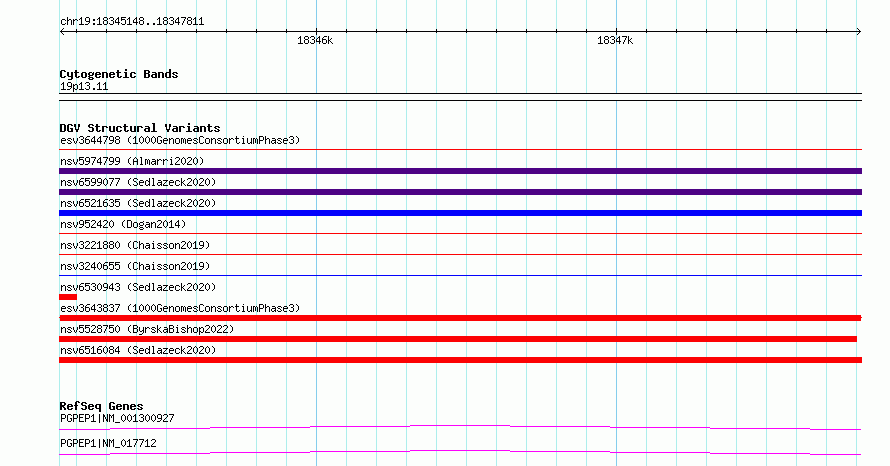The image size is (890, 466).
Task: Open the nsv6530943 (Sedlazeck2020) label
Action: pos(138,287)
